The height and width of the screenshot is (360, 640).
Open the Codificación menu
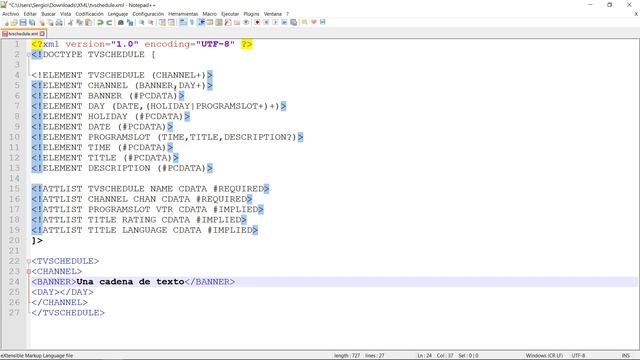(x=89, y=14)
